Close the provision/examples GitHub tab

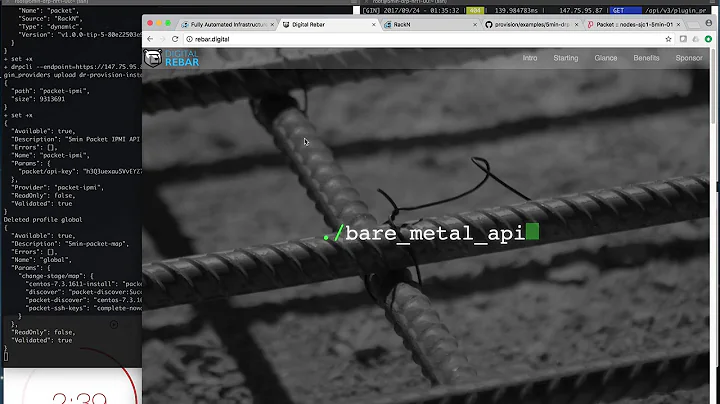click(x=576, y=25)
